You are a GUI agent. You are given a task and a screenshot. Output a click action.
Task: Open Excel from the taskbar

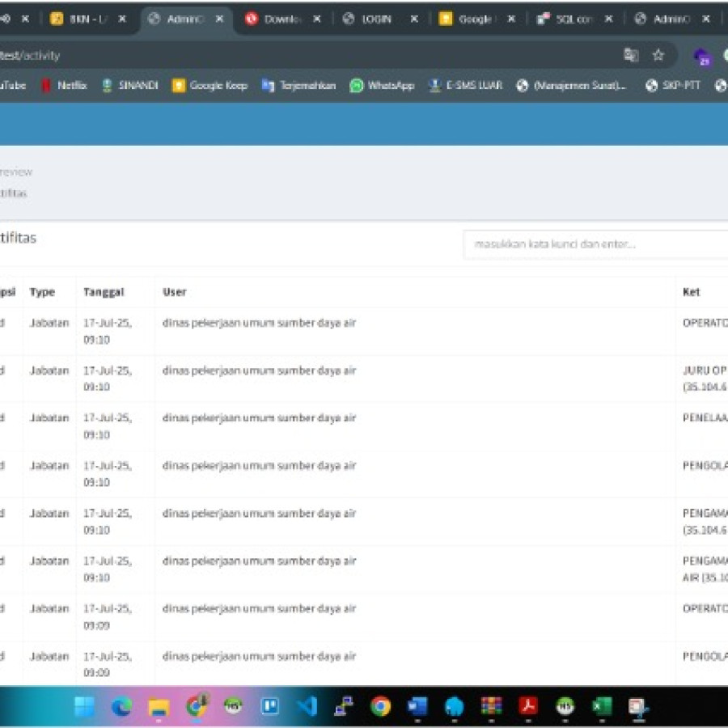(x=601, y=706)
